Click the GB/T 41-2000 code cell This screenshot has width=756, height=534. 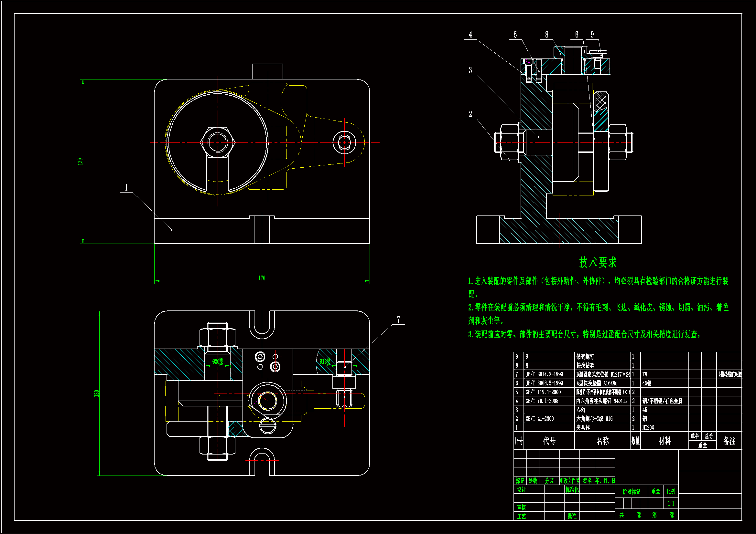pyautogui.click(x=539, y=419)
